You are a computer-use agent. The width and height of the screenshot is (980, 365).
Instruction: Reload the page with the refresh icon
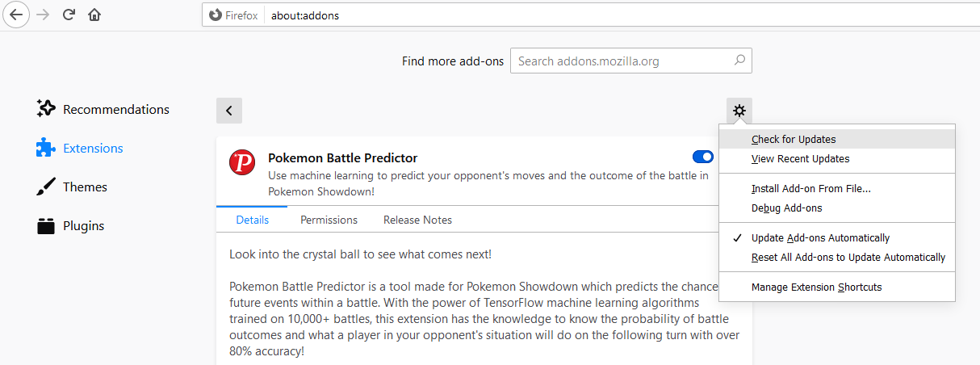[x=69, y=15]
